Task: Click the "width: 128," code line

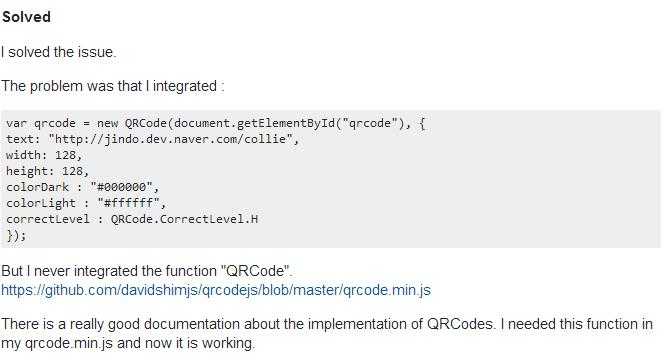Action: (44, 155)
